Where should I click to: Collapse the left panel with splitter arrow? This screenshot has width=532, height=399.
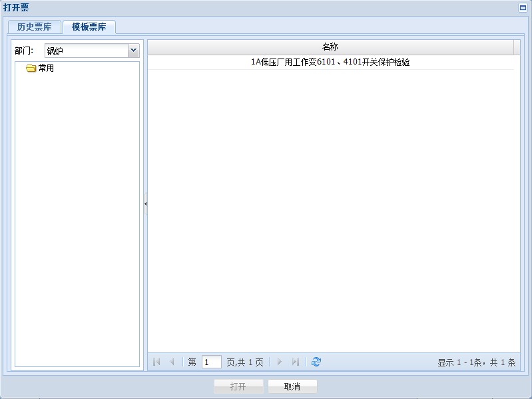tap(145, 203)
